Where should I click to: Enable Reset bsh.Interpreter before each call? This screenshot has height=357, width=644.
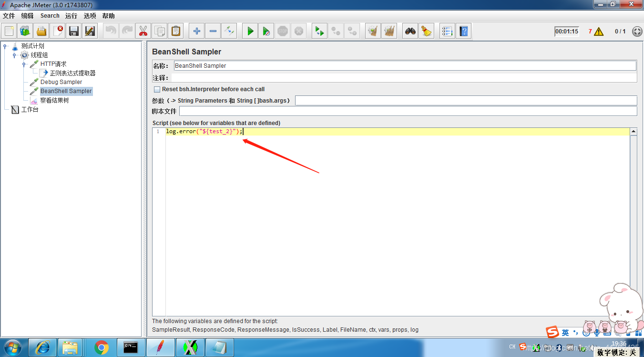[x=157, y=89]
